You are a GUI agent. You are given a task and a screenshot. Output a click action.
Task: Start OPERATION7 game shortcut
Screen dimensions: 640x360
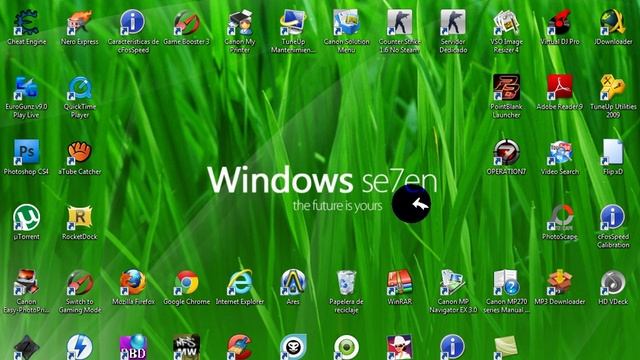tap(506, 152)
